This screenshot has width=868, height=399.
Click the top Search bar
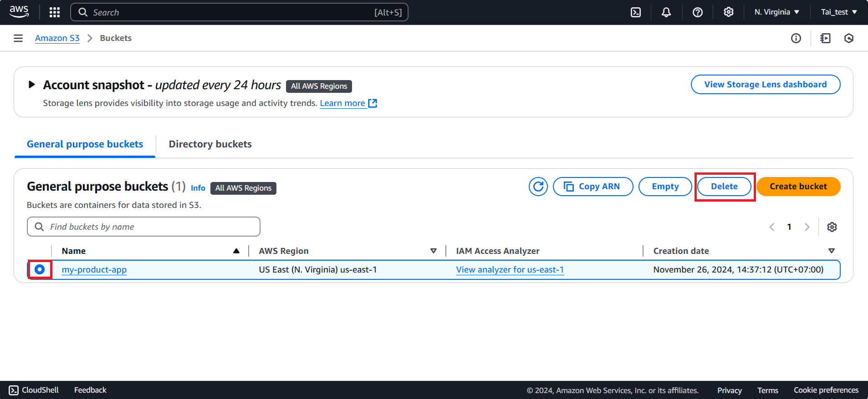[239, 12]
